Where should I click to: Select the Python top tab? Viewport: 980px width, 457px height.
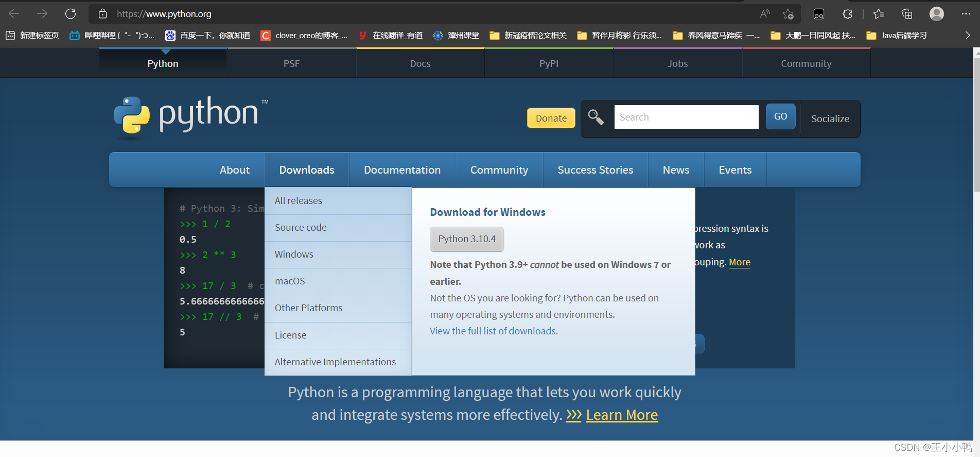[163, 63]
